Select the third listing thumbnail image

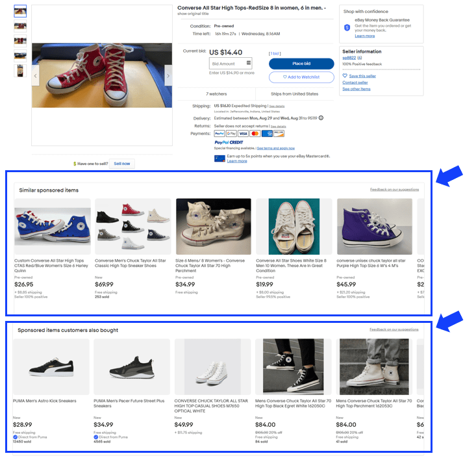(x=20, y=41)
